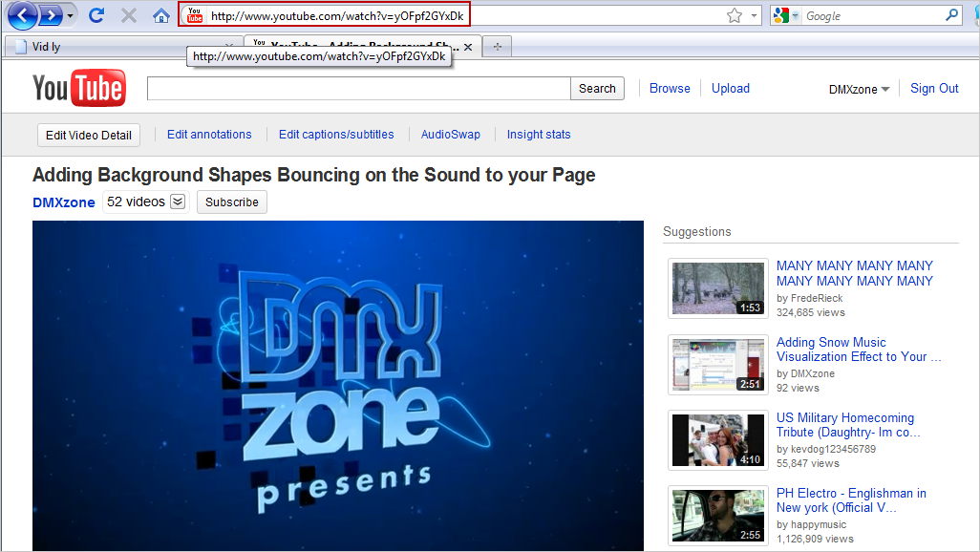980x552 pixels.
Task: Open the Insight stats link
Action: coord(539,135)
